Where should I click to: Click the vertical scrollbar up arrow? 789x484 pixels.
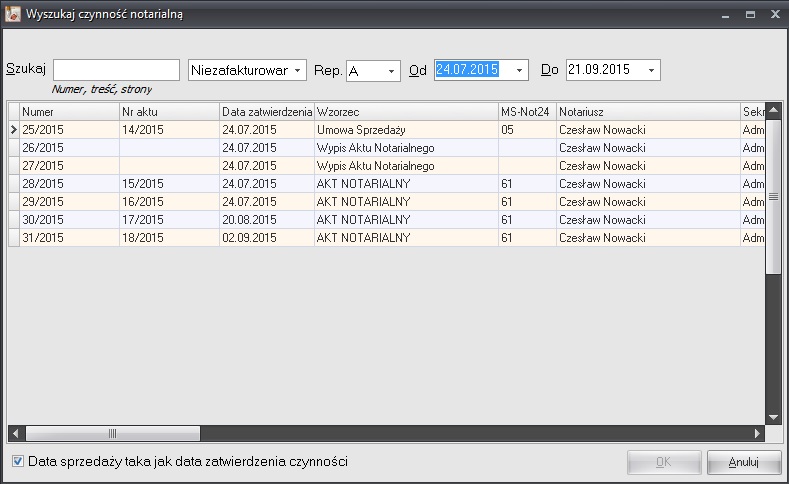tap(773, 108)
